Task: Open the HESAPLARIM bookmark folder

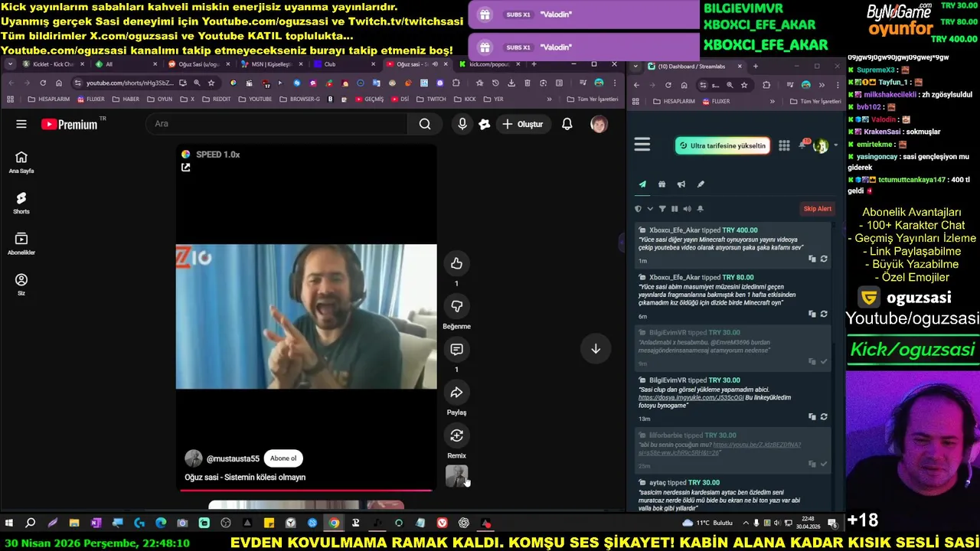Action: [x=47, y=99]
